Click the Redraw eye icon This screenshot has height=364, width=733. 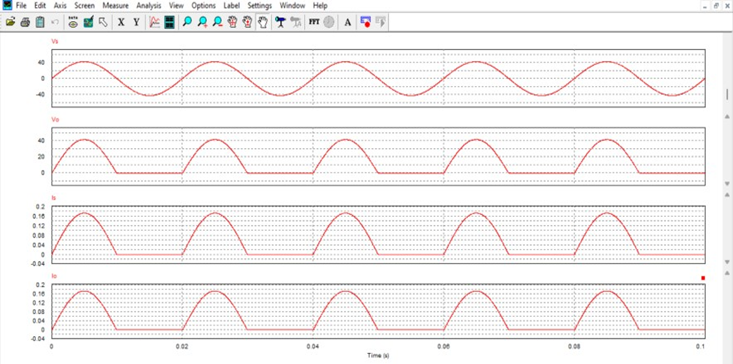pyautogui.click(x=73, y=21)
